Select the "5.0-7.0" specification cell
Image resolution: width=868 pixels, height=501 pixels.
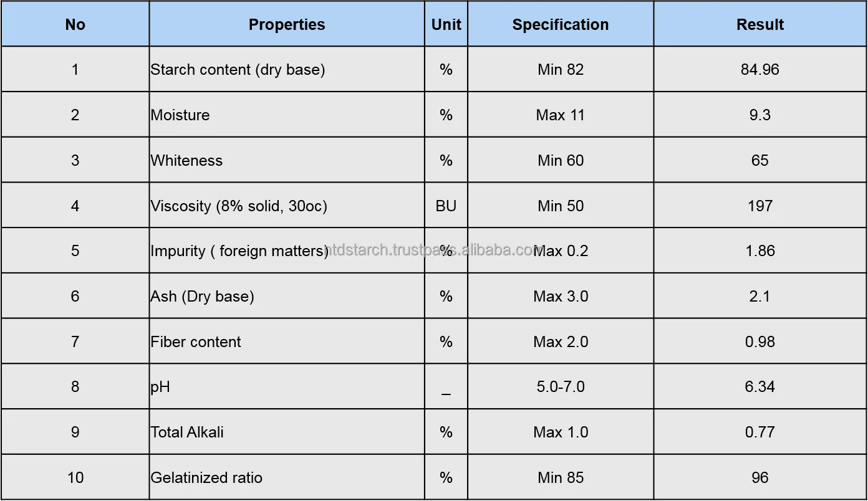pyautogui.click(x=560, y=387)
